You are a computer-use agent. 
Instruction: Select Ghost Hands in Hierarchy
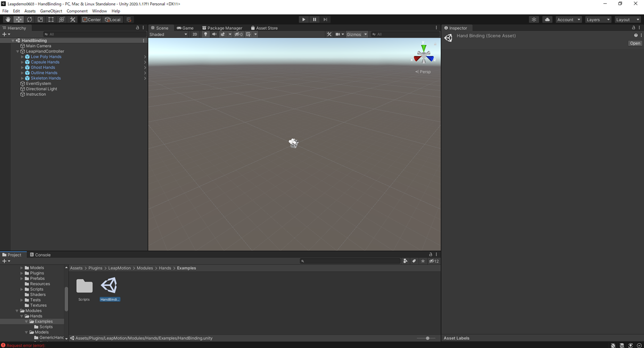(x=43, y=68)
